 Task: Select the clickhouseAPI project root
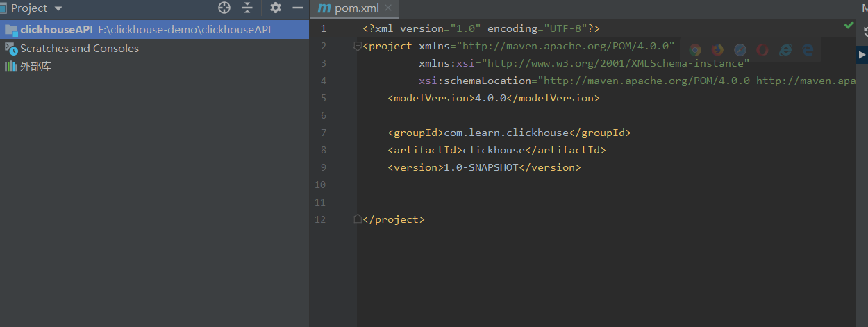pos(154,30)
